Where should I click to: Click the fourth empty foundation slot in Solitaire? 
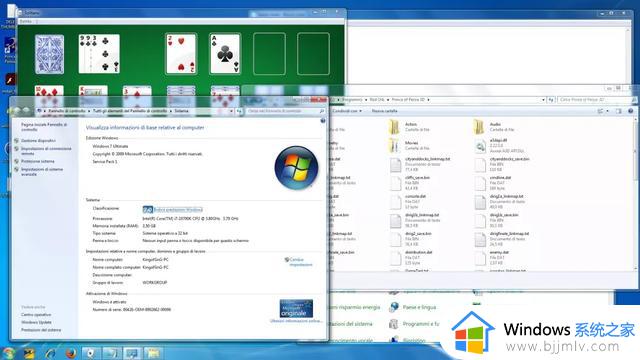pos(313,54)
